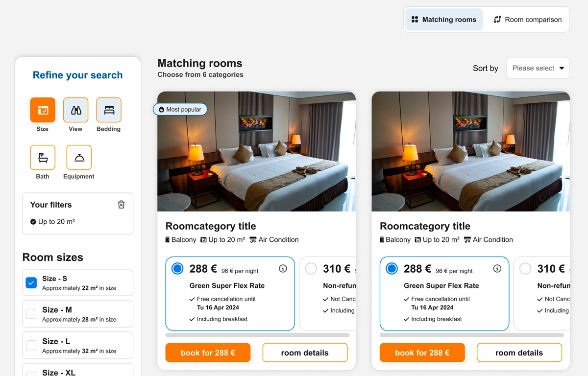This screenshot has width=588, height=376.
Task: Enable the Size - M checkbox
Action: [31, 314]
